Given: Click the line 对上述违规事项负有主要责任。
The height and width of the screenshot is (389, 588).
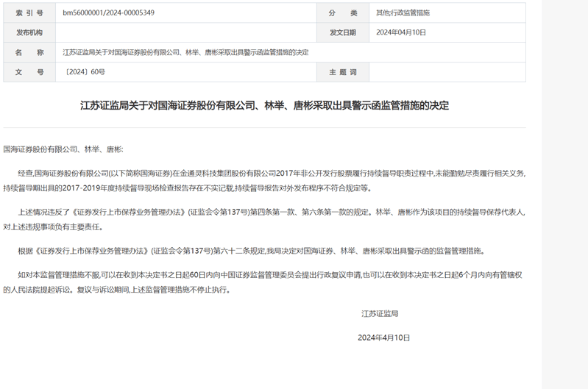Looking at the screenshot, I should click(53, 227).
